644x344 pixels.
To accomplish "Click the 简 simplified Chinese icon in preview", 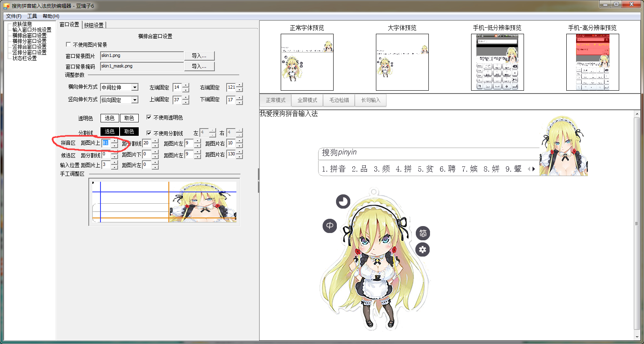I will pyautogui.click(x=423, y=233).
